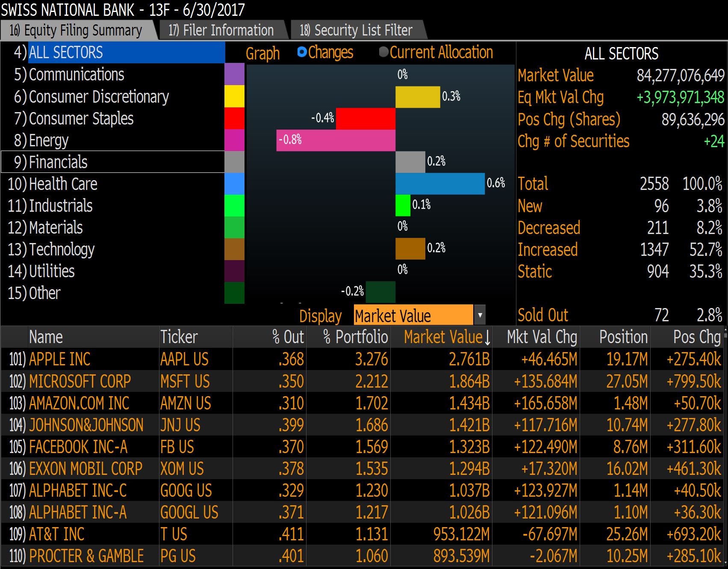Select the Technology sector
The width and height of the screenshot is (728, 569).
click(62, 249)
